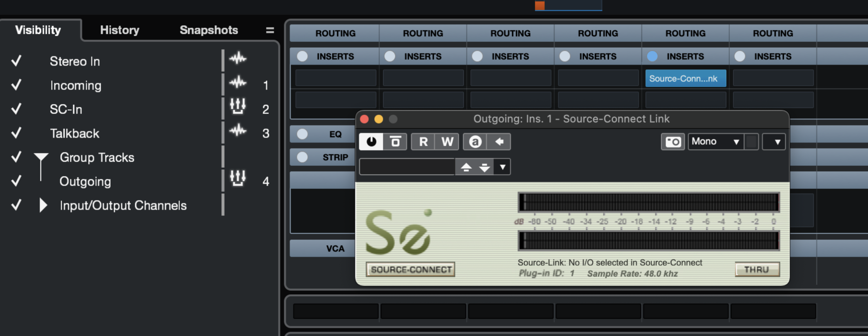Viewport: 868px width, 336px height.
Task: Click the SOURCE-CONNECT button
Action: coord(410,269)
